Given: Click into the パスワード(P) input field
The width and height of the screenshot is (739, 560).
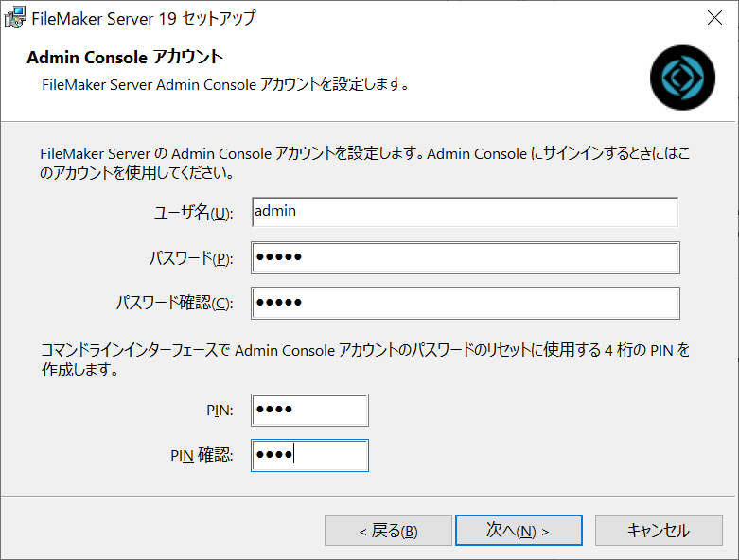Looking at the screenshot, I should pos(466,257).
